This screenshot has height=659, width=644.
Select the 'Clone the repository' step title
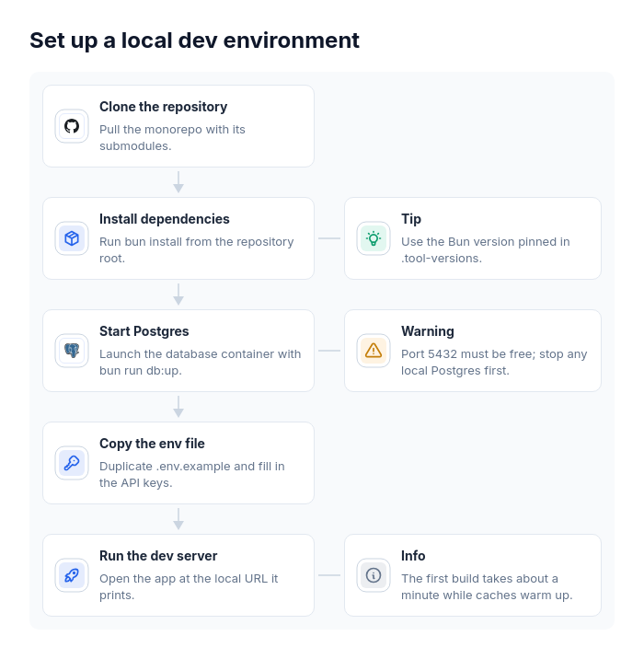tap(163, 107)
